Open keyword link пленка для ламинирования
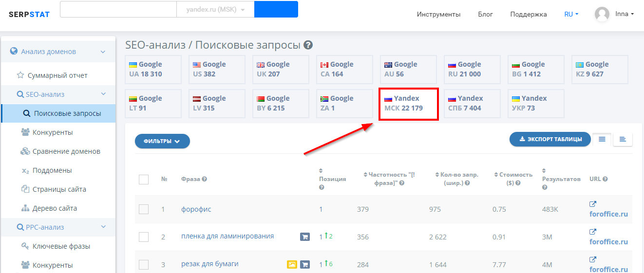Viewport: 644px width, 273px height. click(x=227, y=236)
